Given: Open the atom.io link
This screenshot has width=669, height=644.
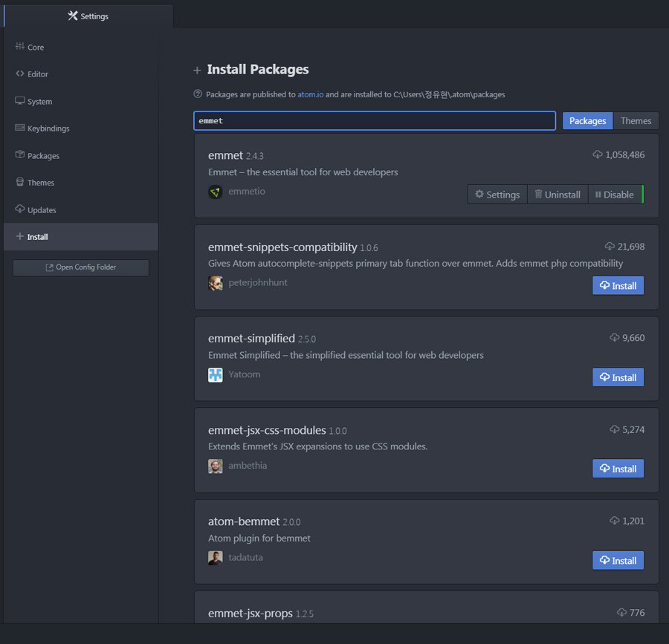Looking at the screenshot, I should coord(310,94).
